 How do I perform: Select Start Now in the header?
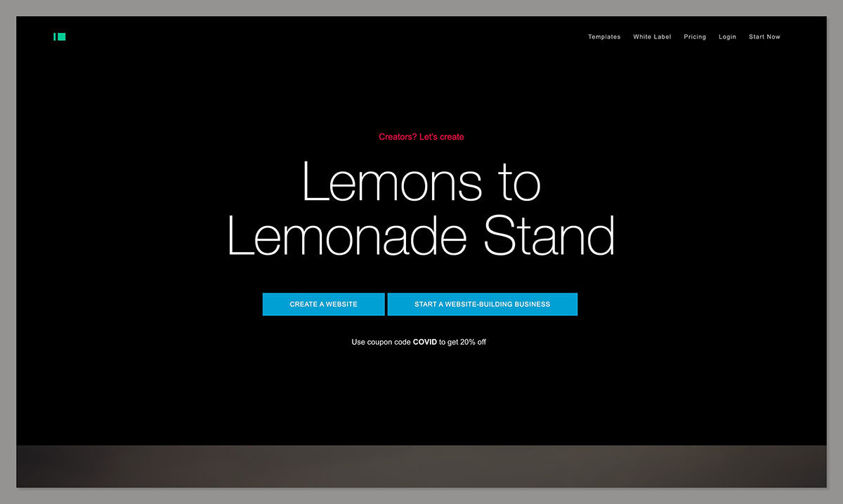(x=764, y=37)
